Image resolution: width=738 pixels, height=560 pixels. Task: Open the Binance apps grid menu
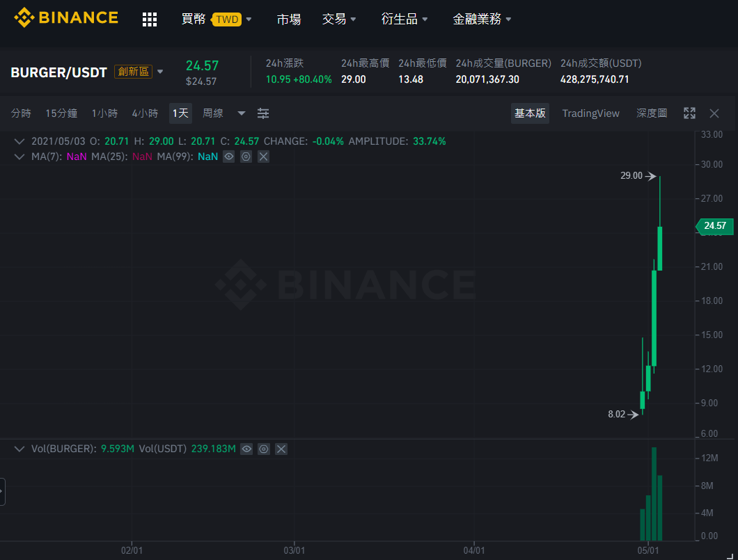click(x=149, y=19)
